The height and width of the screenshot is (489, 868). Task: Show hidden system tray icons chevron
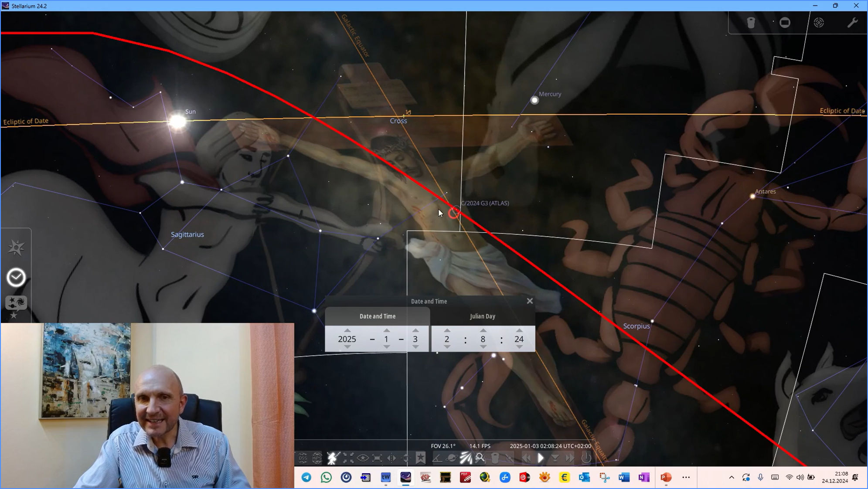[732, 478]
